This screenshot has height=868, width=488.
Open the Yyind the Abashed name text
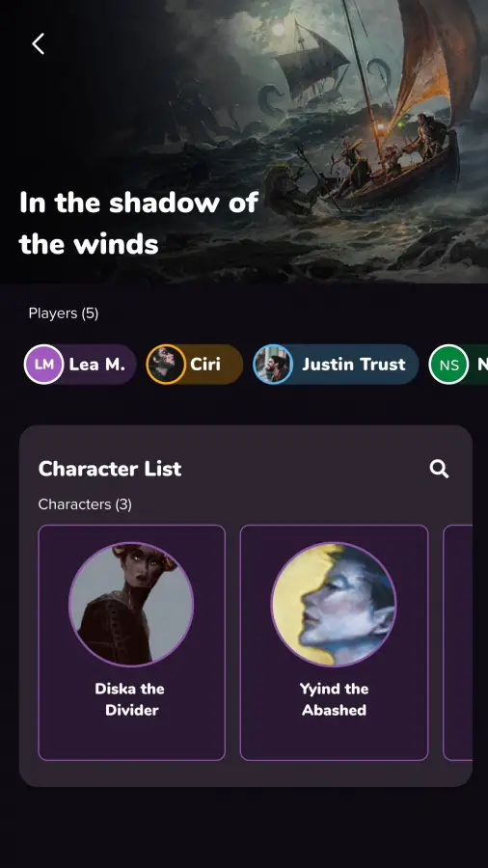click(335, 699)
